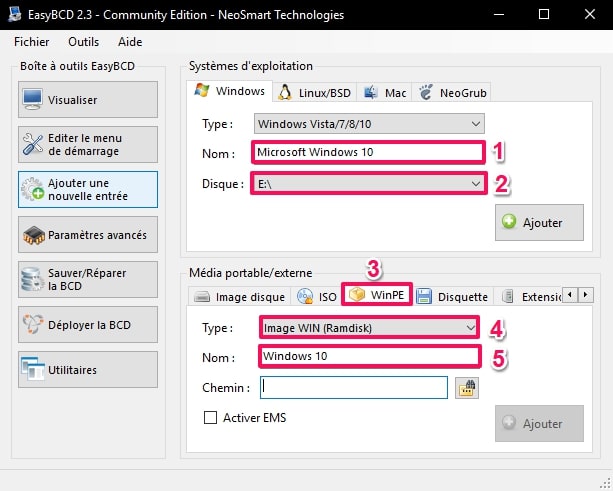Image resolution: width=613 pixels, height=491 pixels.
Task: Click the Windows 10 name field
Action: [x=370, y=356]
